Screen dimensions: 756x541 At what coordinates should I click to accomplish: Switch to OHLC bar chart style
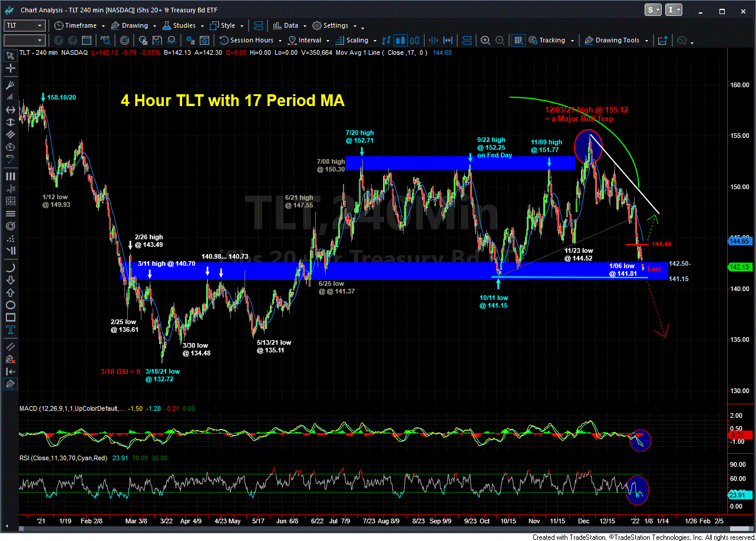(x=387, y=40)
